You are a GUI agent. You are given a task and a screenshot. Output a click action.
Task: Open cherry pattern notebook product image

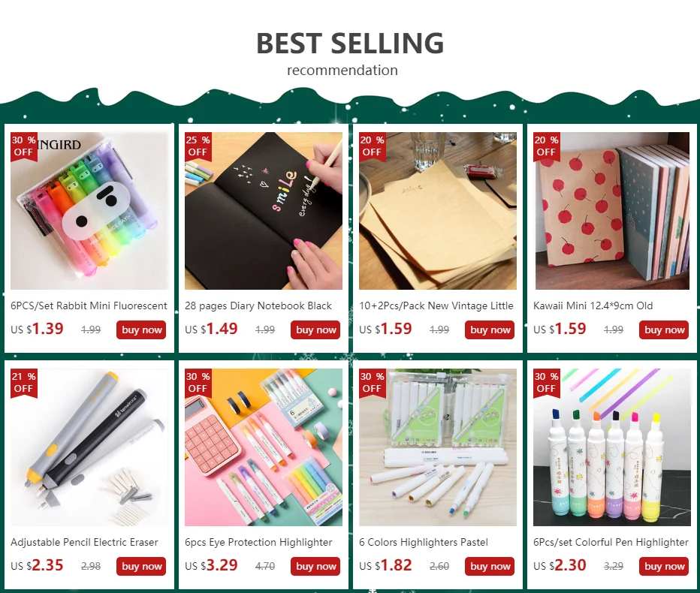pos(611,211)
